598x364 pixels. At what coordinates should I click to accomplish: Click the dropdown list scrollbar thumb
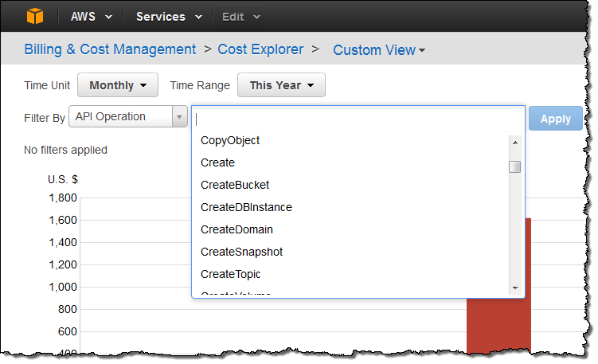[515, 166]
